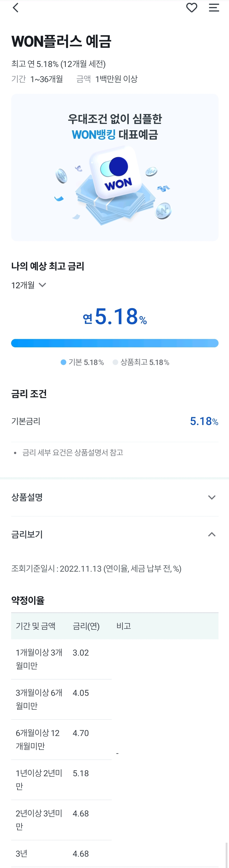The width and height of the screenshot is (229, 868).
Task: Click the blue interest rate progress bar
Action: 114,343
